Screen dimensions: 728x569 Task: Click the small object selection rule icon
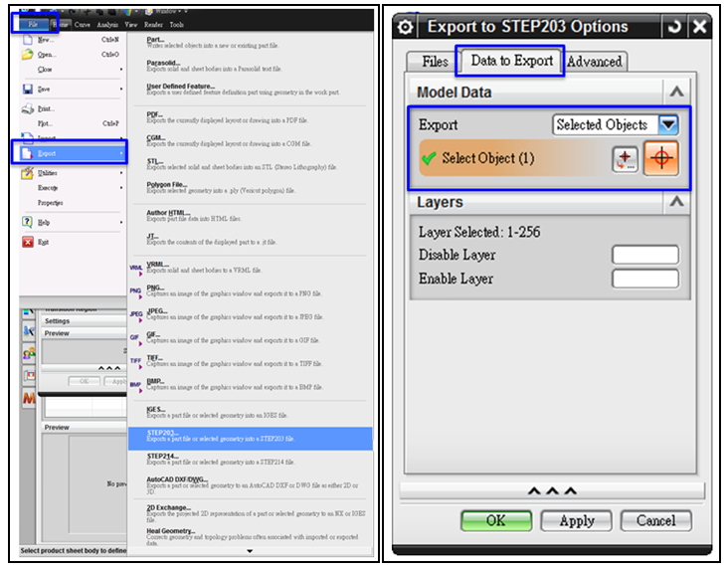click(626, 159)
